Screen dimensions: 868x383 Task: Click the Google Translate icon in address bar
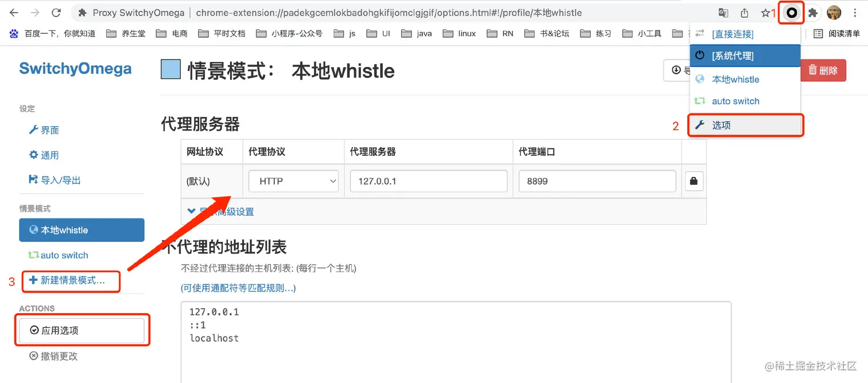click(x=723, y=12)
